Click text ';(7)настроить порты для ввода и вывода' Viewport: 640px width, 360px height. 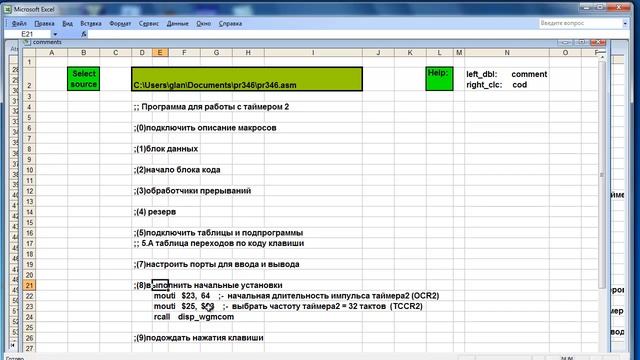216,264
